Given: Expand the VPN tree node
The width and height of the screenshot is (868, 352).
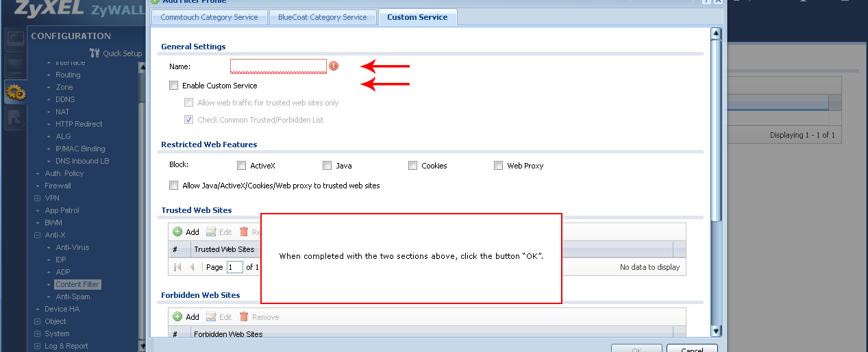Looking at the screenshot, I should tap(38, 198).
